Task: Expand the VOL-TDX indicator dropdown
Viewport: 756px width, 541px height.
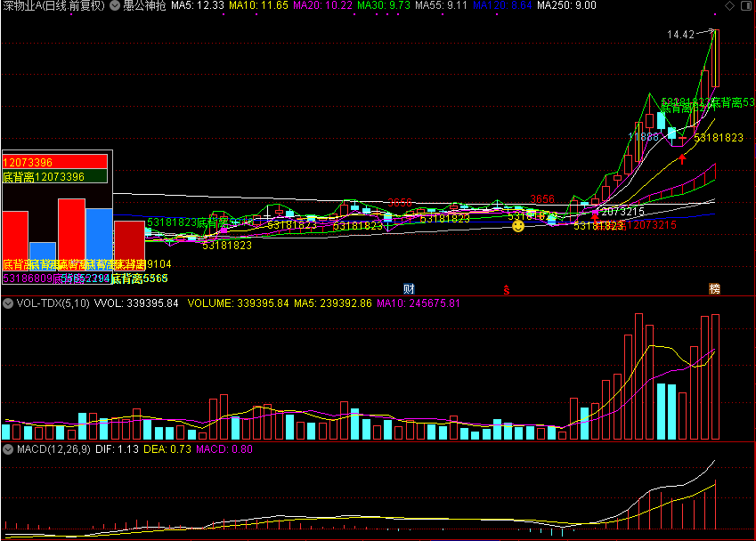Action: (x=8, y=303)
